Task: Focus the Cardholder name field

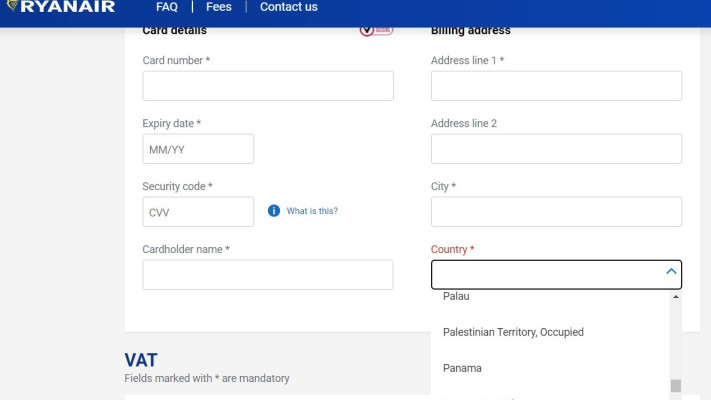Action: pyautogui.click(x=268, y=275)
